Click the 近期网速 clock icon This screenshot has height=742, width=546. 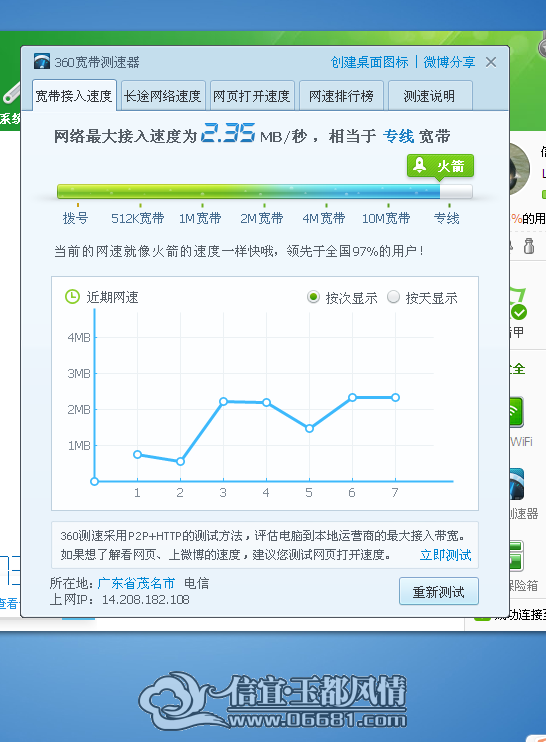[72, 297]
